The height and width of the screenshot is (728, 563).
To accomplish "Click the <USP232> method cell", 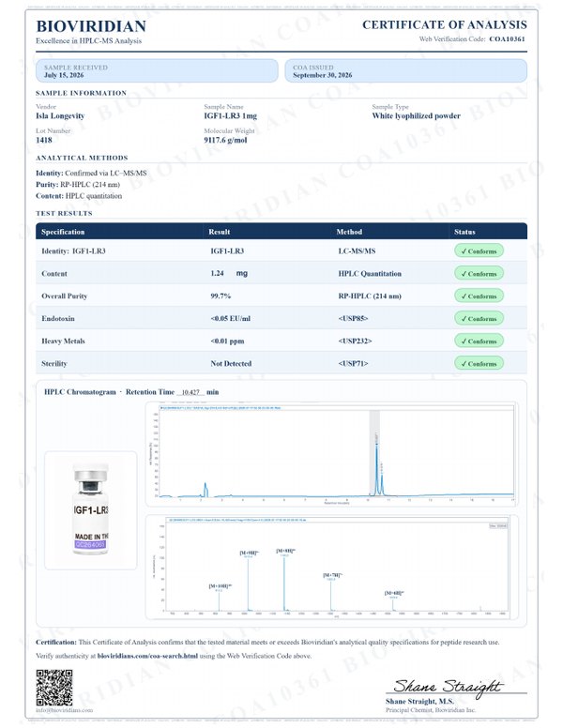I will (x=355, y=341).
